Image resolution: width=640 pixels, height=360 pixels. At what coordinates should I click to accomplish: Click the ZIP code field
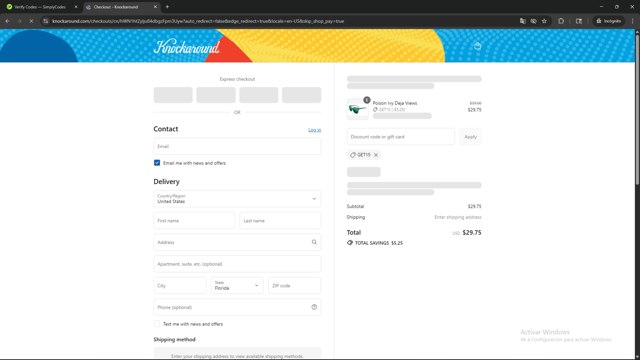tap(294, 286)
